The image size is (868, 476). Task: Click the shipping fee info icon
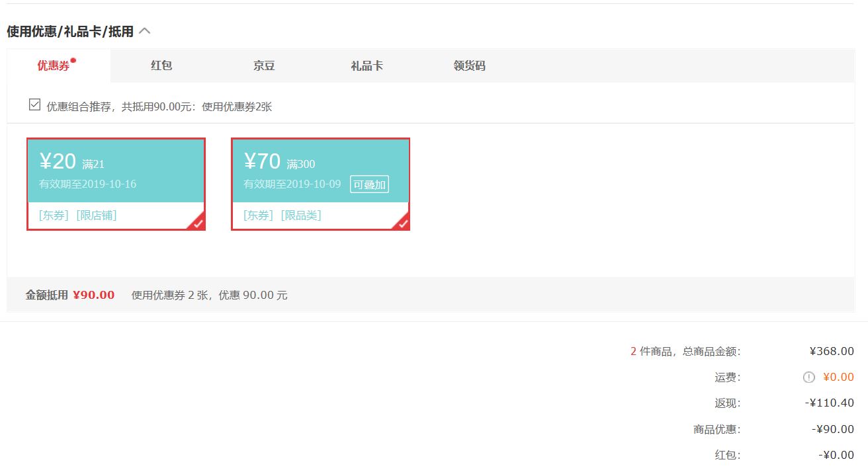808,377
